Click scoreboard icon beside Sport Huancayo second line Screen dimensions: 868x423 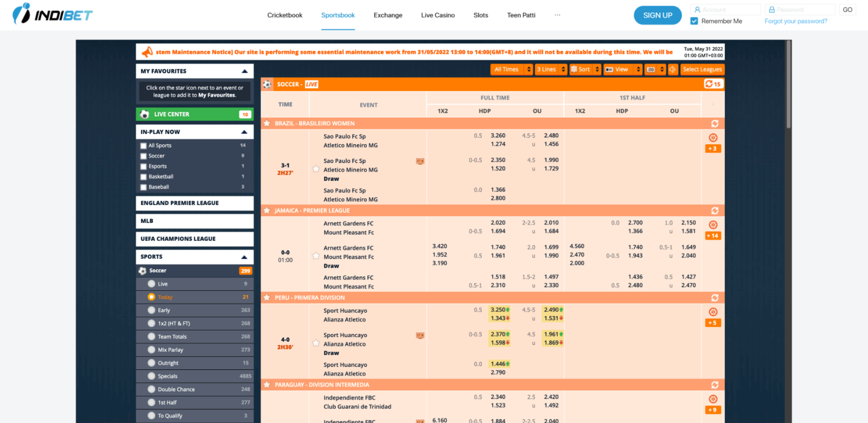[420, 335]
